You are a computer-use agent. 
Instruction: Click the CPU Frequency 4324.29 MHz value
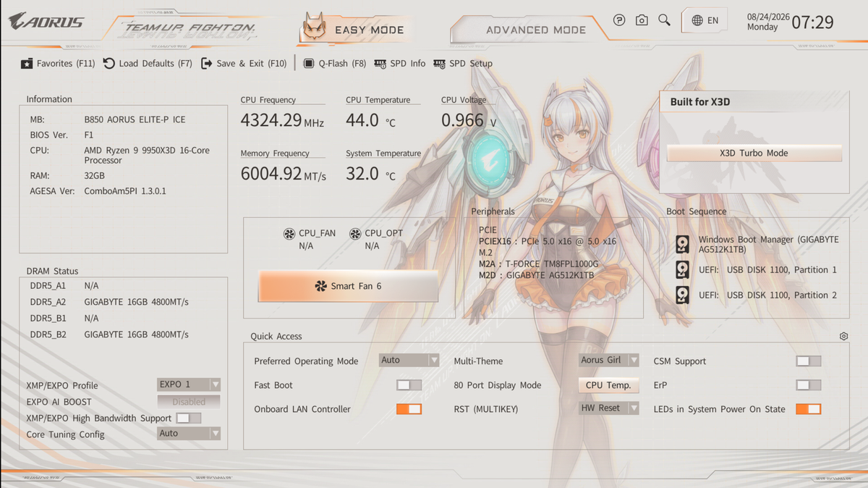click(282, 120)
